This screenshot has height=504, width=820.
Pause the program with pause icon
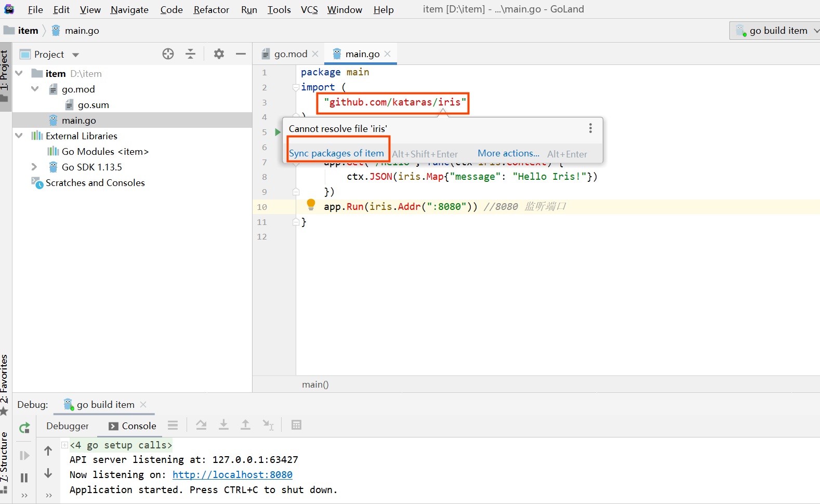click(x=24, y=478)
